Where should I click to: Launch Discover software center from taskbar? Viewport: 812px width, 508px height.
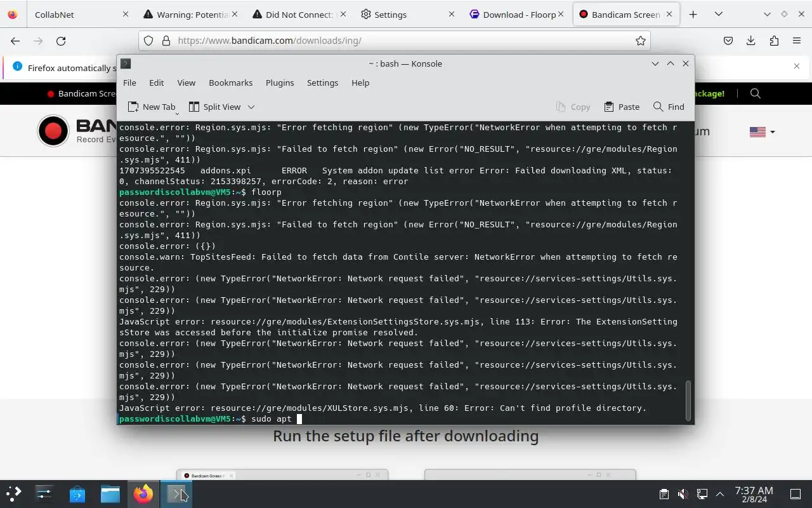[x=77, y=494]
